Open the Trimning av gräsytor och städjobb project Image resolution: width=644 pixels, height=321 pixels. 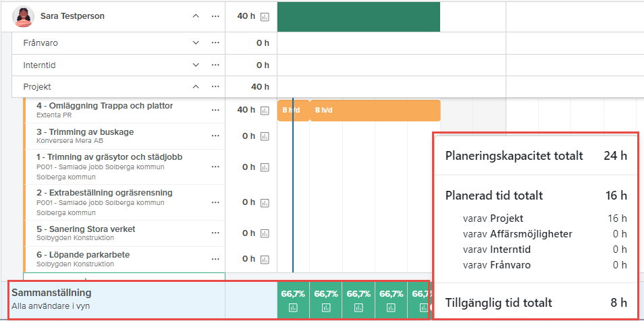tap(109, 157)
